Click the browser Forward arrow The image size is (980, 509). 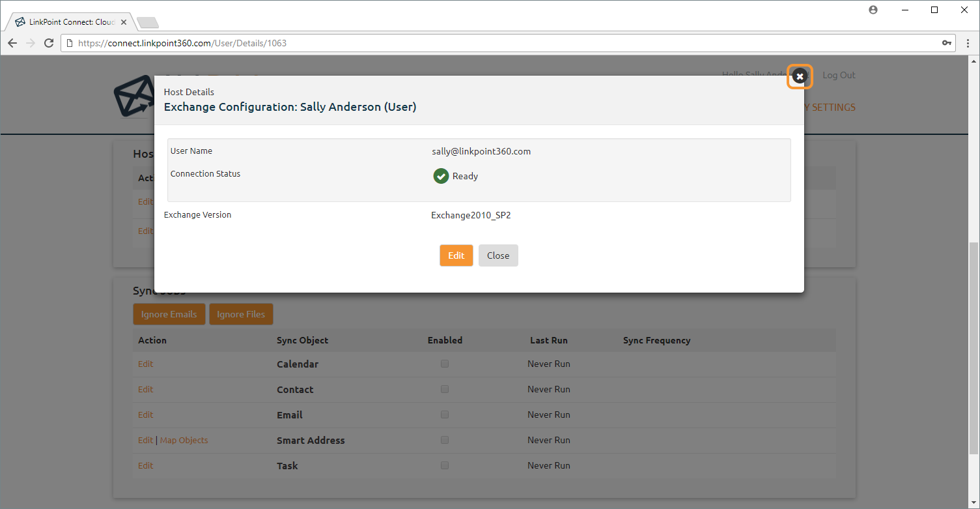31,43
